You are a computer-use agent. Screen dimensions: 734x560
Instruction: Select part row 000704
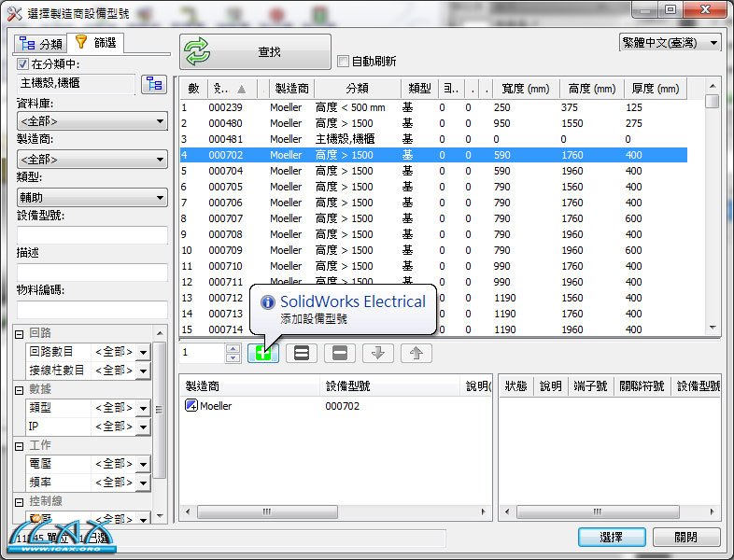[x=433, y=171]
